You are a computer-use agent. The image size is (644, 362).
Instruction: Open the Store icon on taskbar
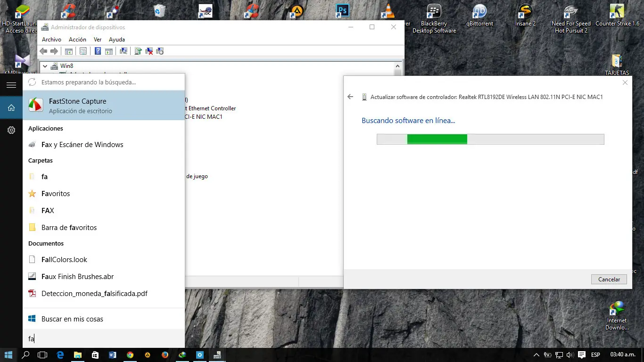95,355
